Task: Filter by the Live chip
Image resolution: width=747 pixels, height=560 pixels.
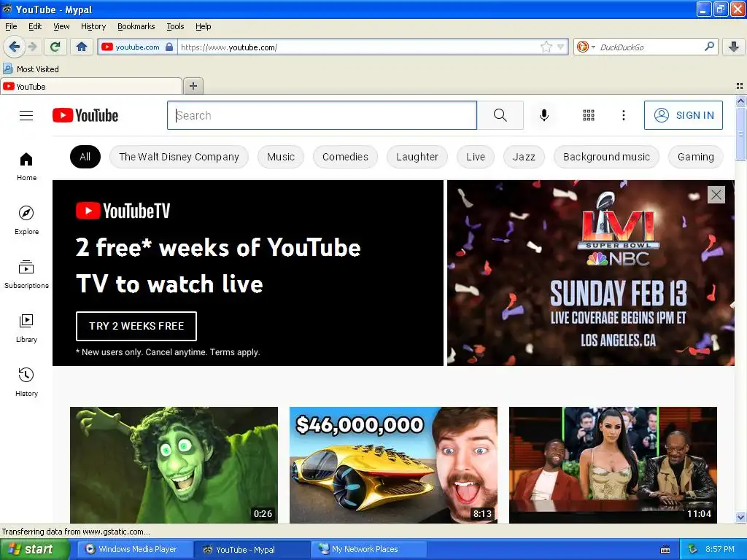Action: [x=476, y=157]
